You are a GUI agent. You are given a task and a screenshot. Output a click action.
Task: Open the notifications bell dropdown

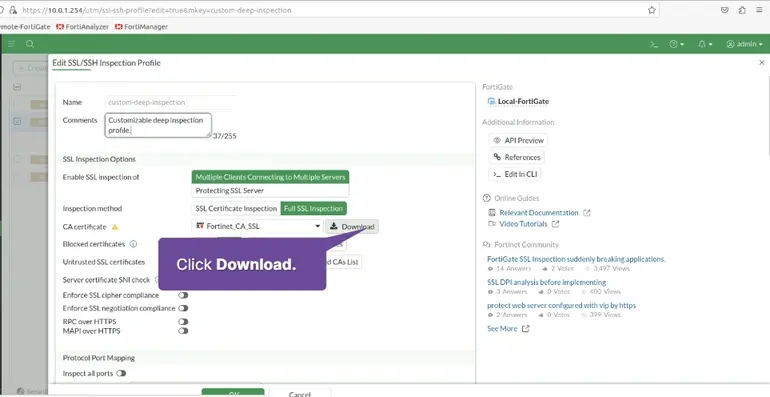coord(705,44)
